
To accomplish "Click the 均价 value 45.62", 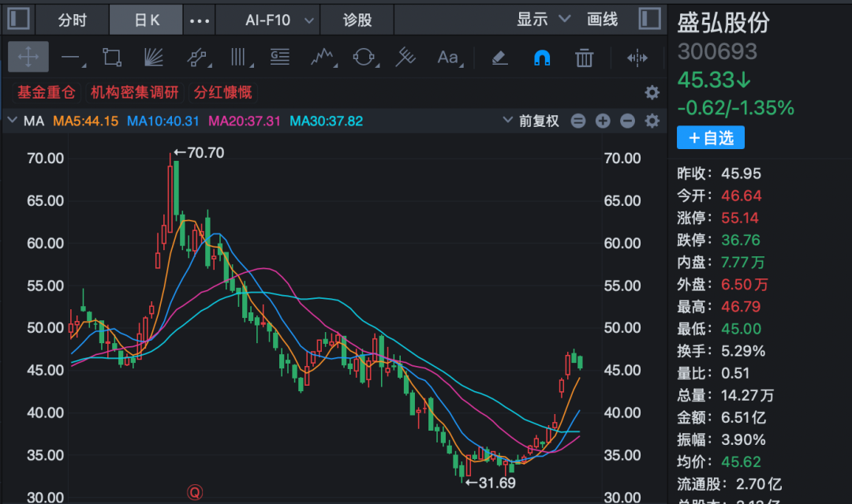I will click(x=741, y=462).
